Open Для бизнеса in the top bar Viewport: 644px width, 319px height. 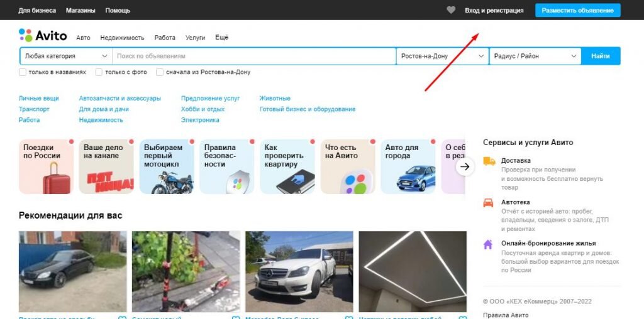[37, 10]
